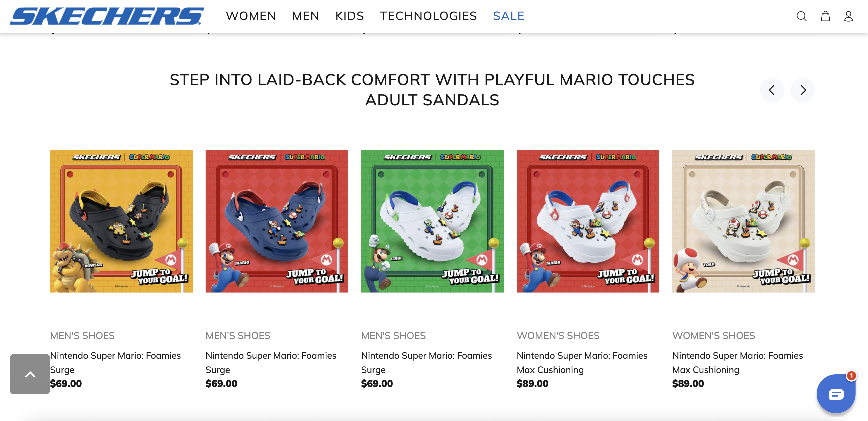Click the carousel right arrow
The width and height of the screenshot is (868, 421).
[803, 90]
